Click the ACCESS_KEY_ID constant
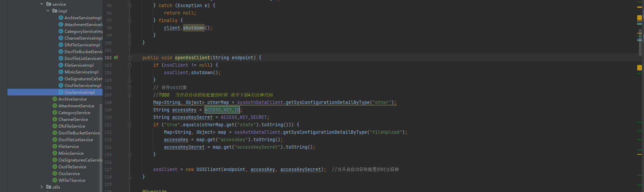Image resolution: width=644 pixels, height=192 pixels. 222,110
